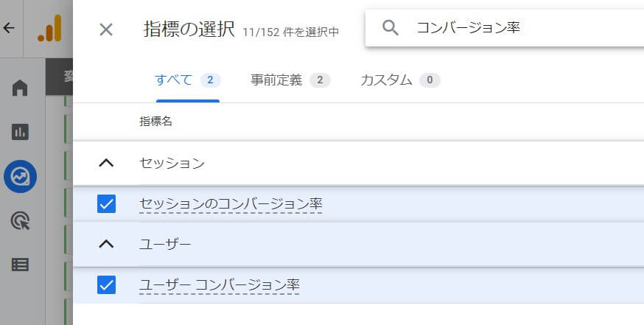The height and width of the screenshot is (325, 644).
Task: Uncheck セッションのコンバージョン率 checkbox
Action: point(106,204)
